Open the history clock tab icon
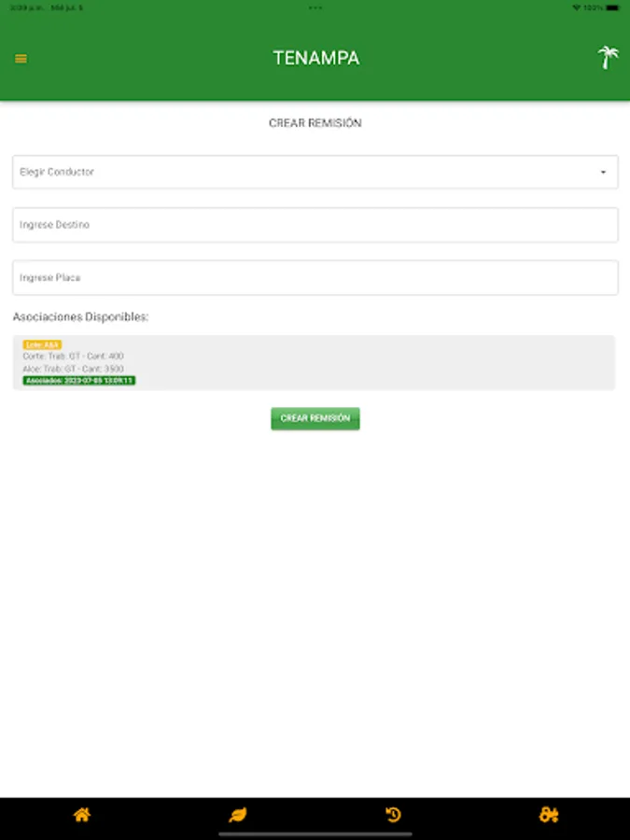The image size is (630, 840). coord(393,815)
